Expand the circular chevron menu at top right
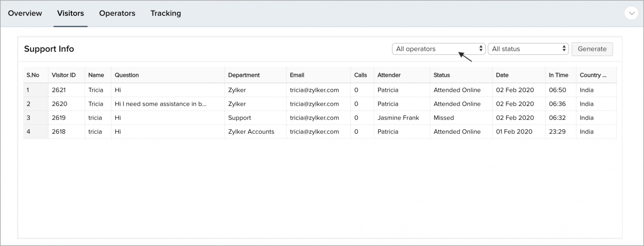644x246 pixels. [631, 13]
